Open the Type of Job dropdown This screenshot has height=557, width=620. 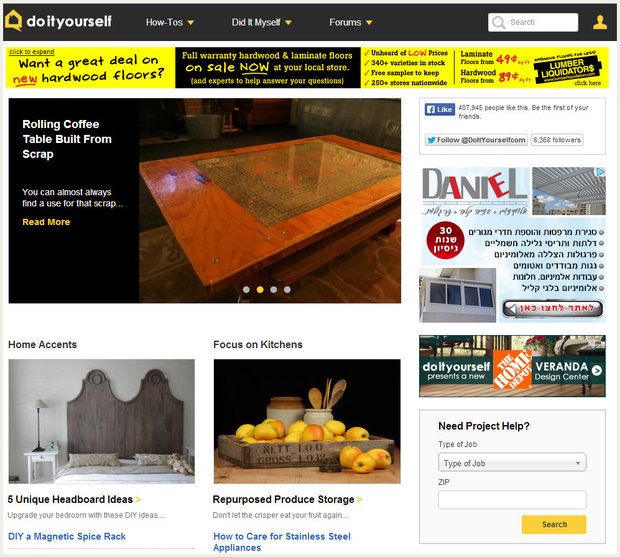[x=511, y=463]
